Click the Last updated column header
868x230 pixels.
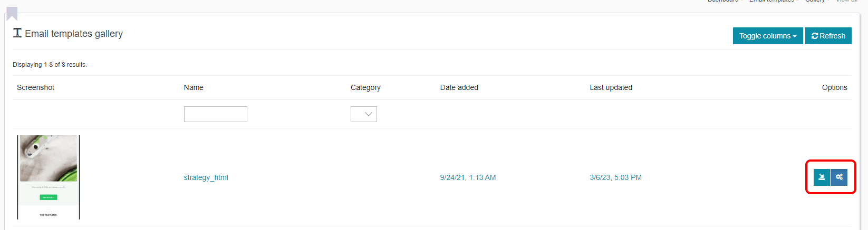tap(611, 87)
